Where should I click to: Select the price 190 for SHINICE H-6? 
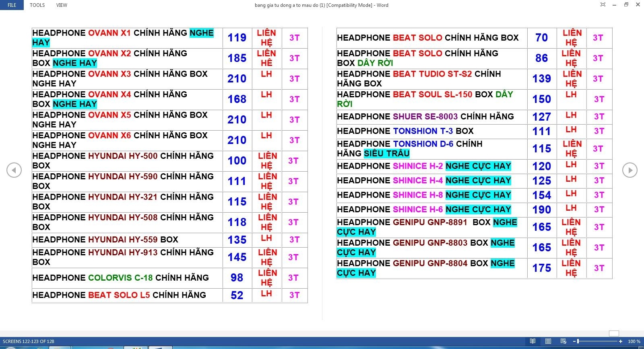pyautogui.click(x=542, y=210)
